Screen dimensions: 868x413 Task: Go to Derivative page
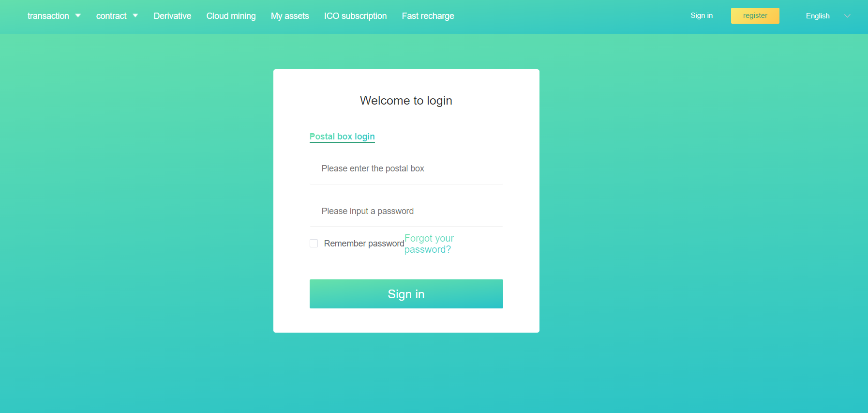(172, 16)
